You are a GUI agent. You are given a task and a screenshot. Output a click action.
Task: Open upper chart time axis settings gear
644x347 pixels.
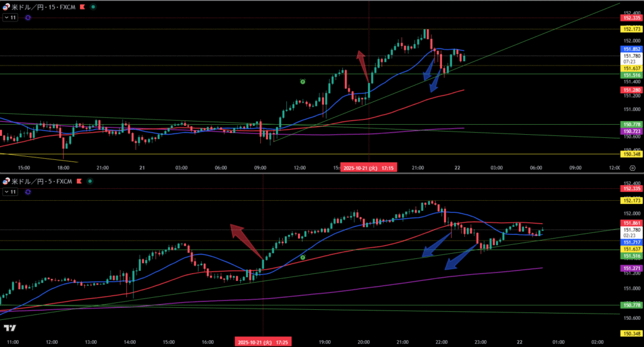(632, 168)
